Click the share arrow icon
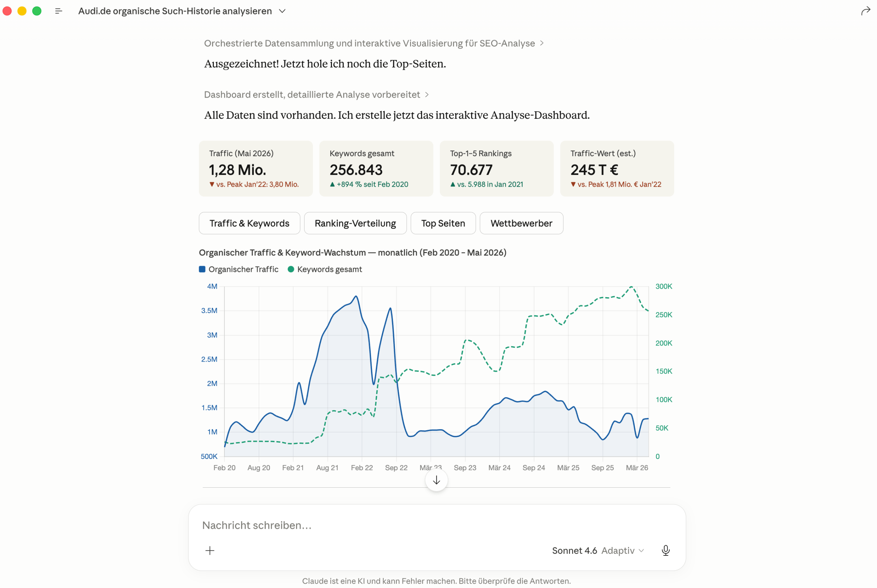877x588 pixels. click(x=865, y=11)
